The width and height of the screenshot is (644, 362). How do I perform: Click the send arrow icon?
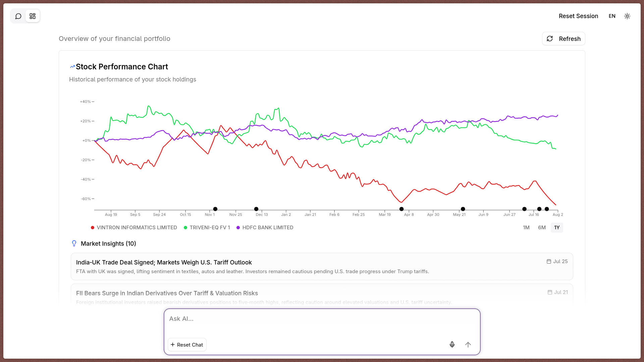pos(468,345)
